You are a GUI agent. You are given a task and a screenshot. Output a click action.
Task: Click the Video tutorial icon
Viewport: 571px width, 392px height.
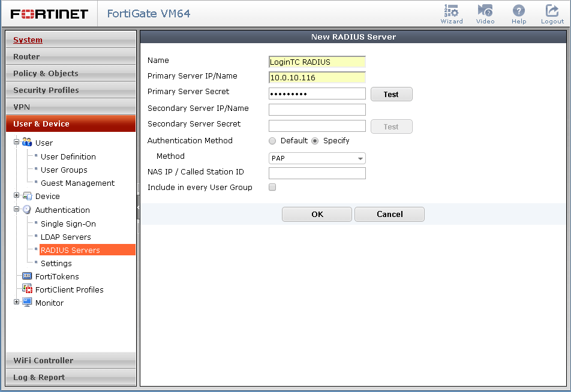tap(485, 11)
